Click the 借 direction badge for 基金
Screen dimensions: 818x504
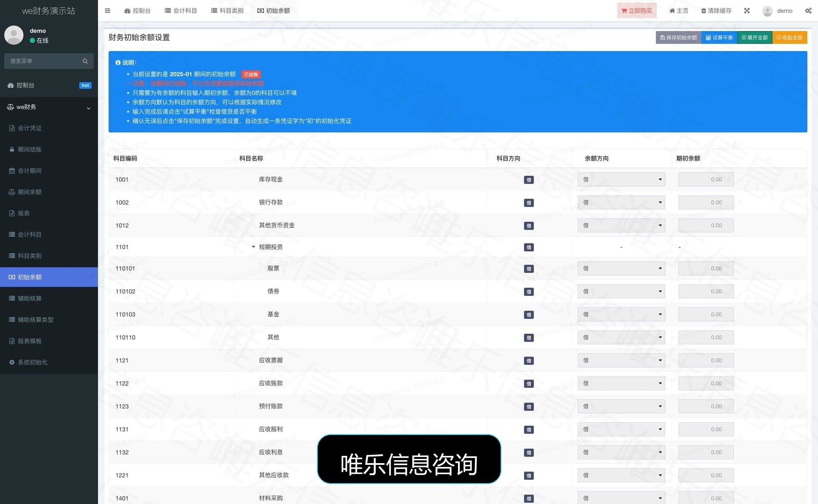[x=529, y=315]
